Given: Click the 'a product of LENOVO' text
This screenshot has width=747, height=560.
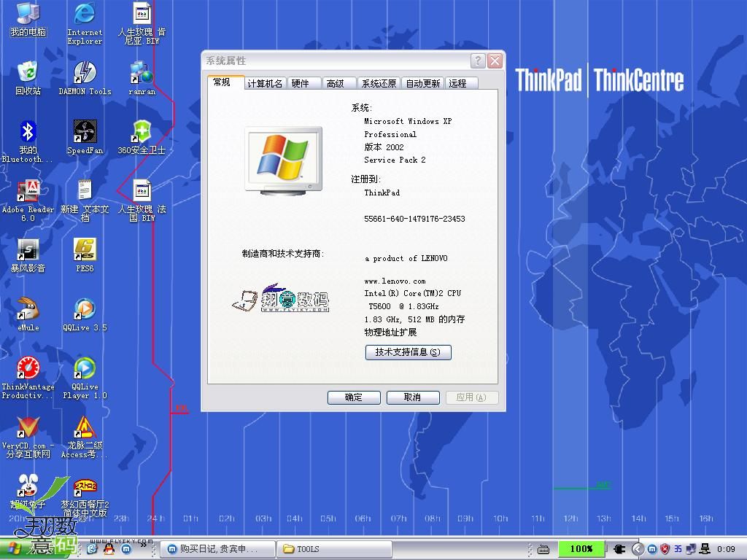Looking at the screenshot, I should (x=406, y=258).
